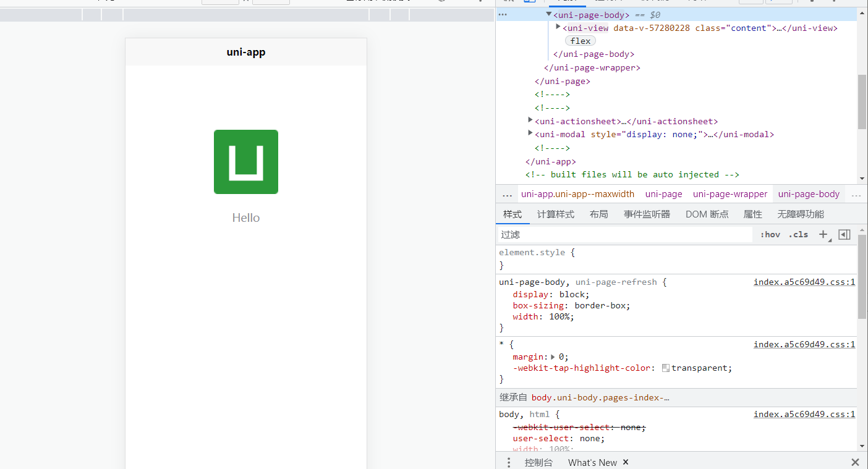Click the body.uni-body.pages-index inherited selector link
The width and height of the screenshot is (868, 469).
coord(600,398)
